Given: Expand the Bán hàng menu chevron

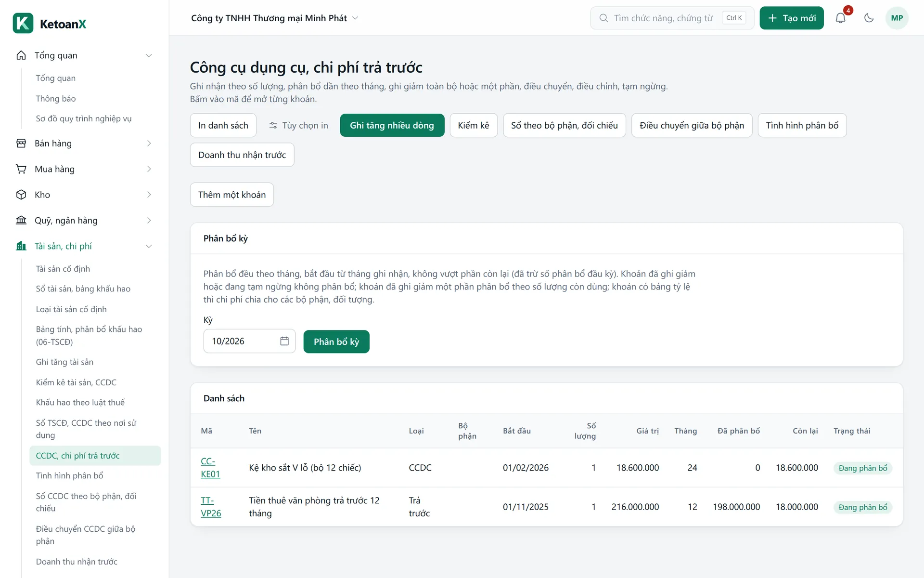Looking at the screenshot, I should pyautogui.click(x=149, y=144).
